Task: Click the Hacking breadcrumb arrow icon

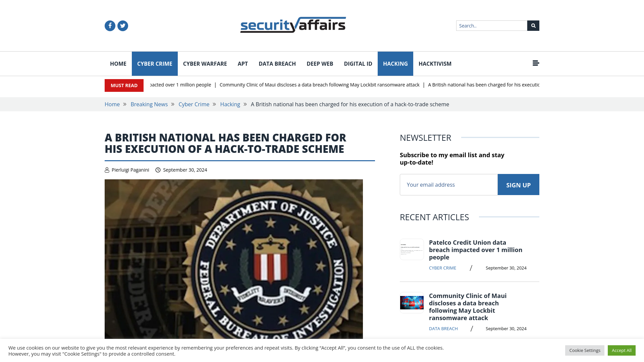Action: click(245, 104)
